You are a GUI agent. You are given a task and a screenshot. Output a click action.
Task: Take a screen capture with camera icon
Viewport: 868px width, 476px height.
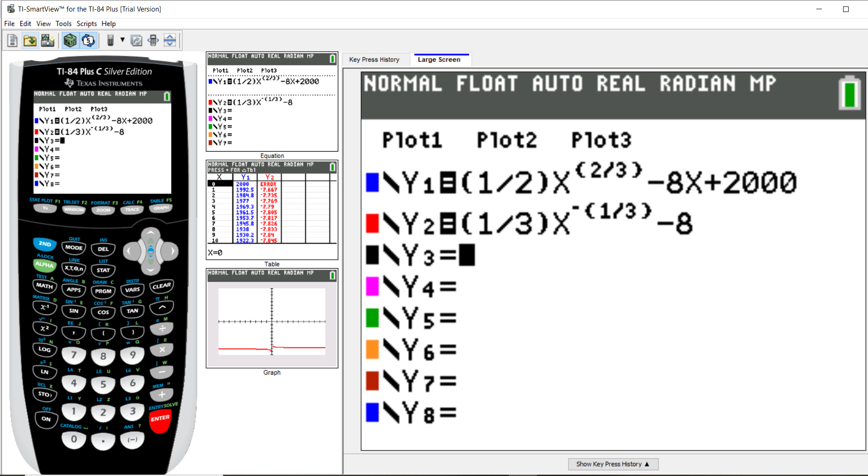(47, 41)
